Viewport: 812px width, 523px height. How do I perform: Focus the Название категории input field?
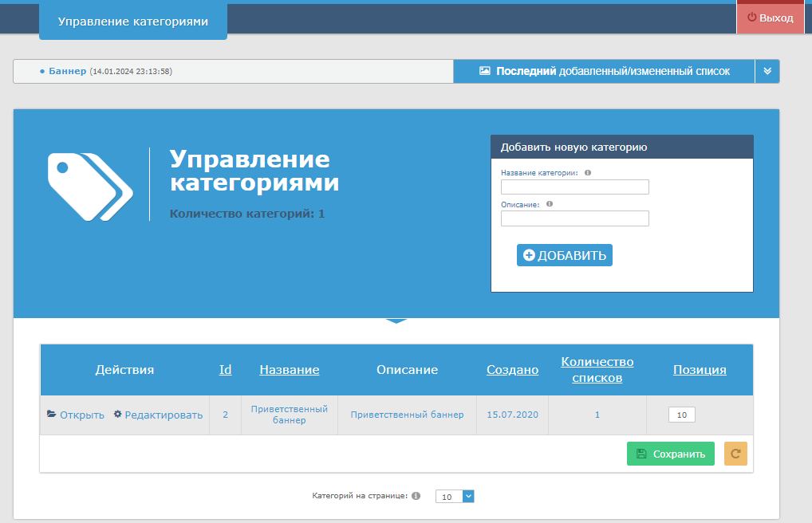(x=574, y=187)
